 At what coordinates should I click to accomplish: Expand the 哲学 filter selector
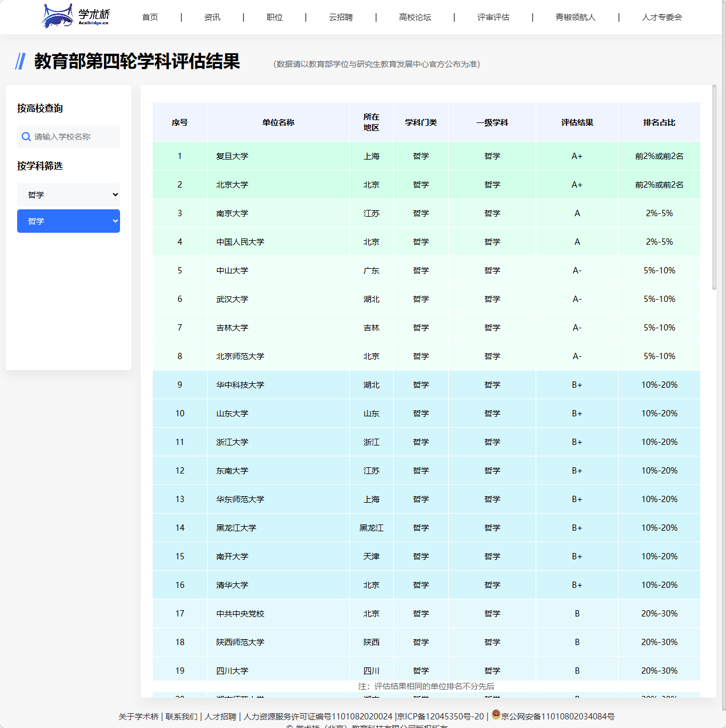pyautogui.click(x=69, y=194)
